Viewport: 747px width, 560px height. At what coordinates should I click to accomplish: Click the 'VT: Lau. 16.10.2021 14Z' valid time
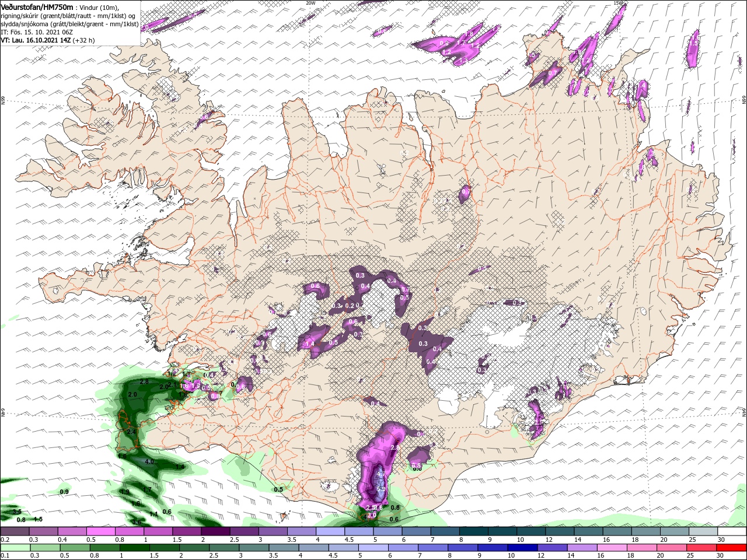click(36, 40)
